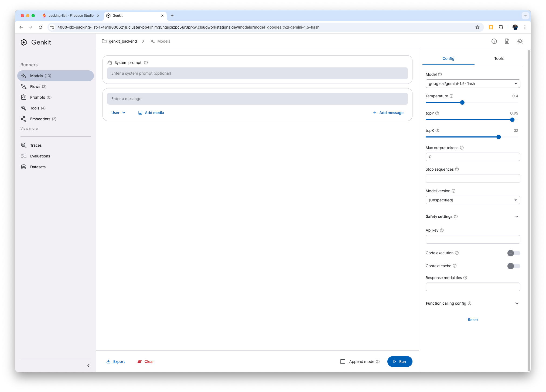Open Datasets in the sidebar
This screenshot has height=392, width=546.
(x=56, y=167)
